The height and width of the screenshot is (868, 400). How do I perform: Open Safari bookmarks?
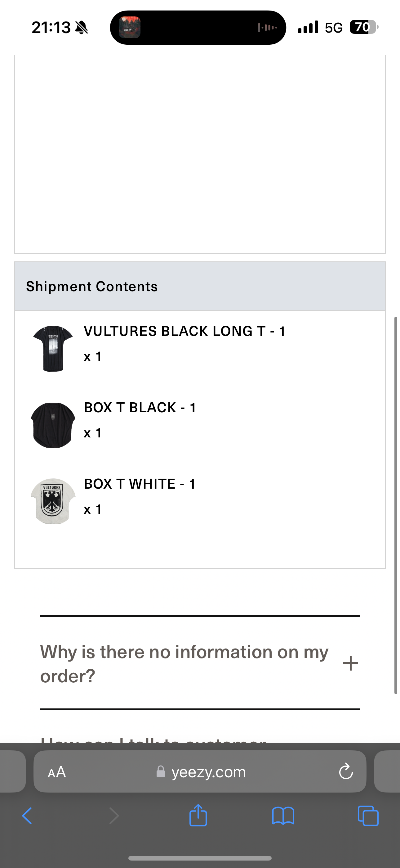[283, 816]
